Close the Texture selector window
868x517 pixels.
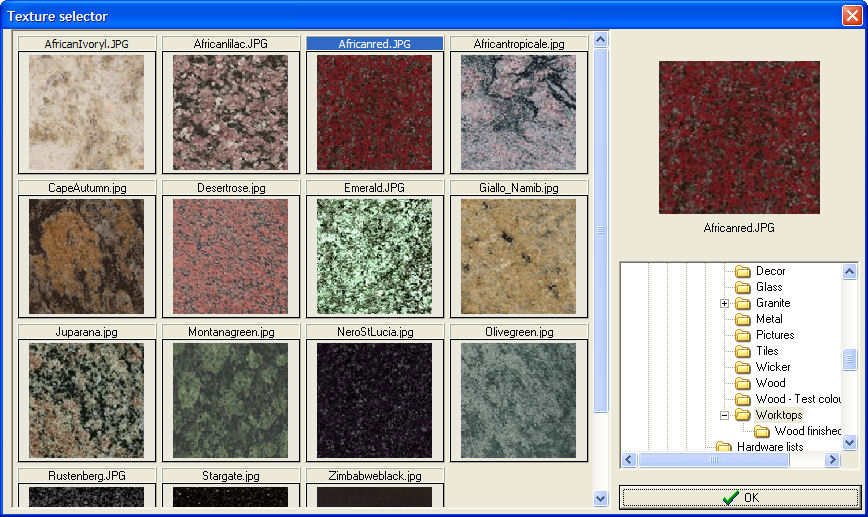pyautogui.click(x=852, y=15)
